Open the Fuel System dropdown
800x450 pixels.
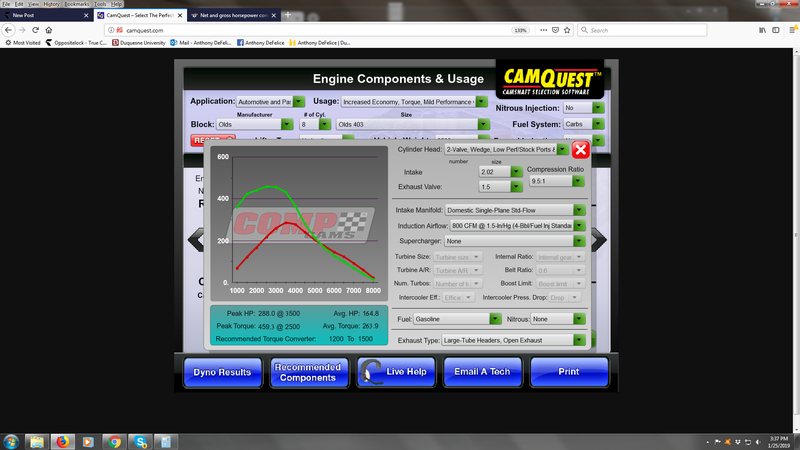[x=598, y=124]
